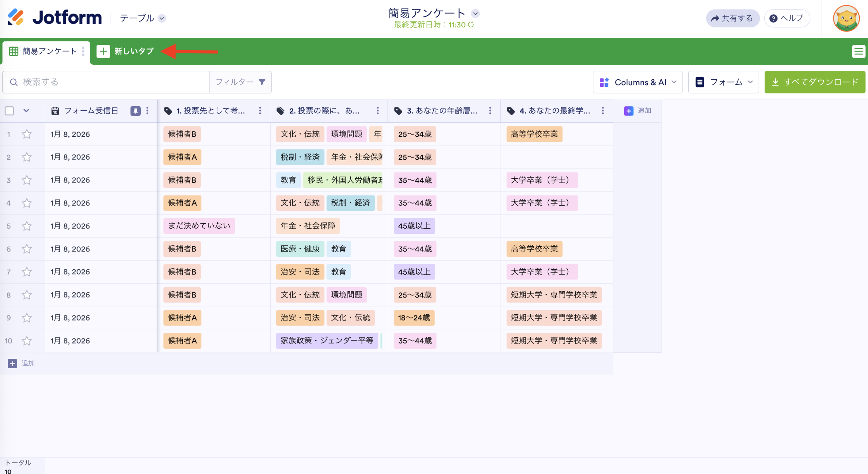Click the user avatar in the top right
This screenshot has height=474, width=868.
coord(847,18)
